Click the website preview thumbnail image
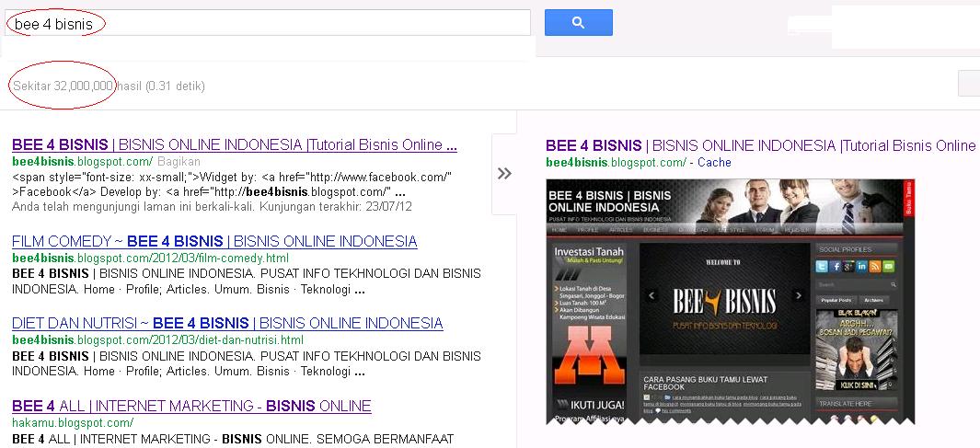Image resolution: width=980 pixels, height=448 pixels. [730, 301]
